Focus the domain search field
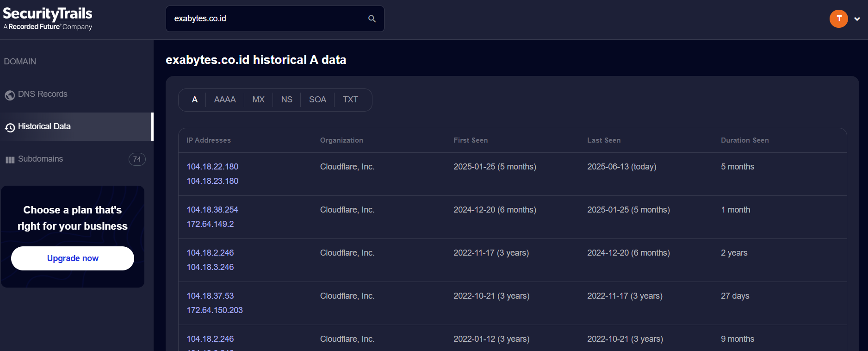The height and width of the screenshot is (351, 868). pos(275,19)
